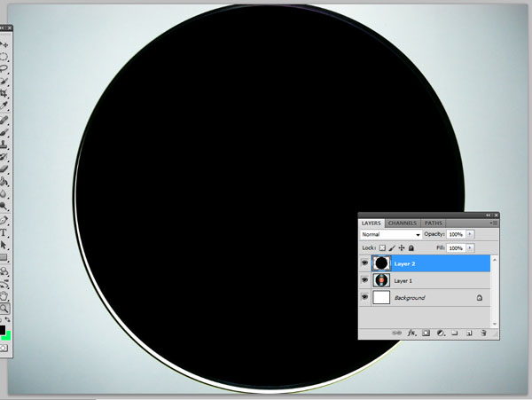Select the Dodge tool
Viewport: 532px width, 400px height.
coord(4,206)
